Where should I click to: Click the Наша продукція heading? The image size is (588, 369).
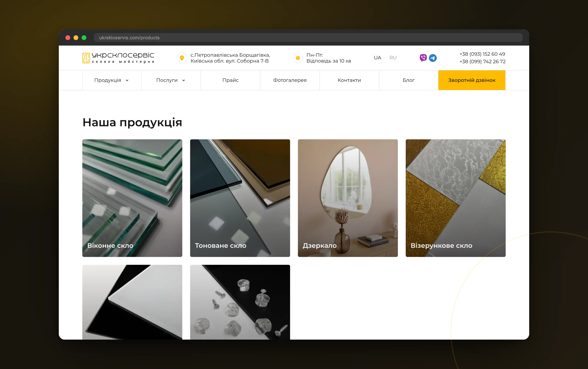tap(132, 122)
